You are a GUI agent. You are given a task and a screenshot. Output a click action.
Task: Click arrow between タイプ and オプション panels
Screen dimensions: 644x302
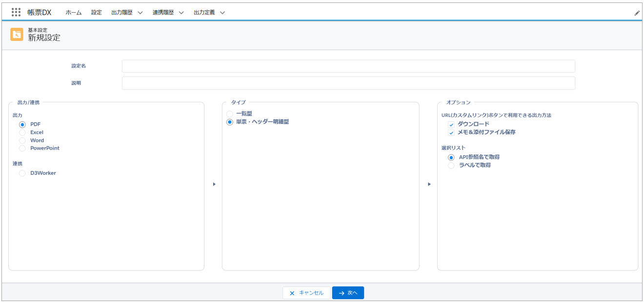(x=429, y=184)
